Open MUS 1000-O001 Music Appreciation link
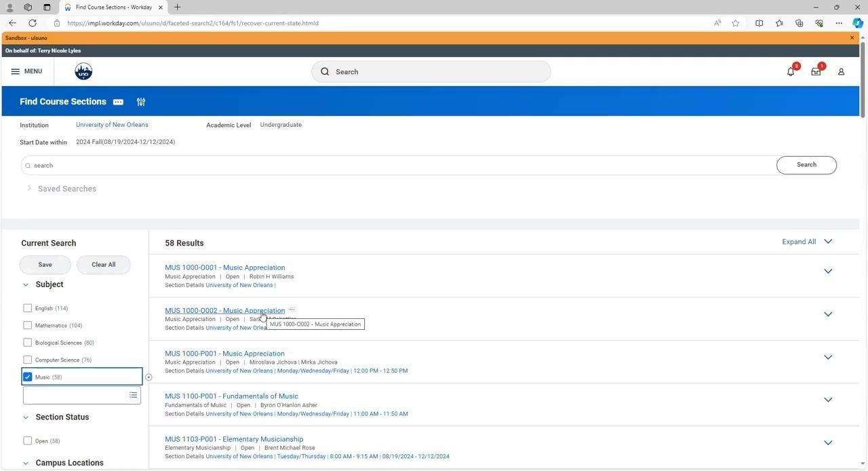Screen dimensions: 868x471 (224, 267)
